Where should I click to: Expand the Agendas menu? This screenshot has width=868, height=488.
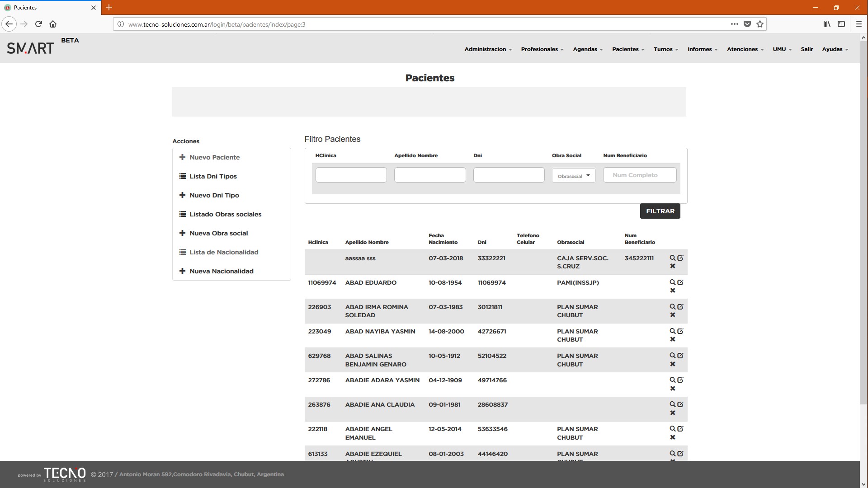588,49
